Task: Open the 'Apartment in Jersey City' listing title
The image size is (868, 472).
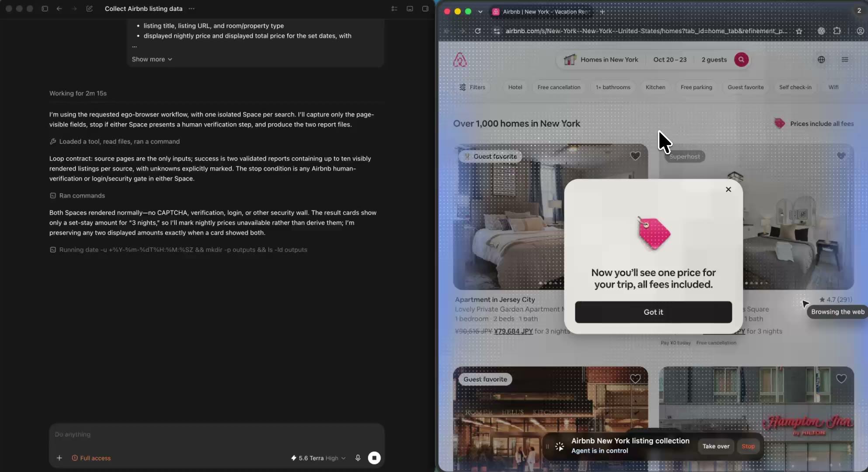Action: pos(495,300)
